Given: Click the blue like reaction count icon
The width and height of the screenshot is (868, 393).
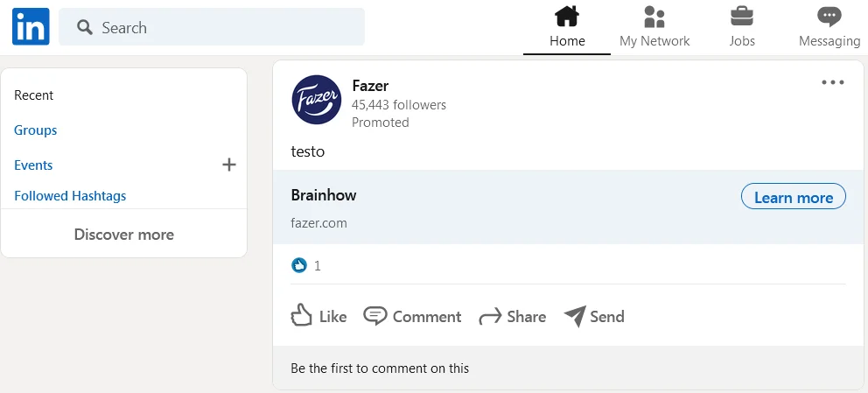Looking at the screenshot, I should coord(299,265).
